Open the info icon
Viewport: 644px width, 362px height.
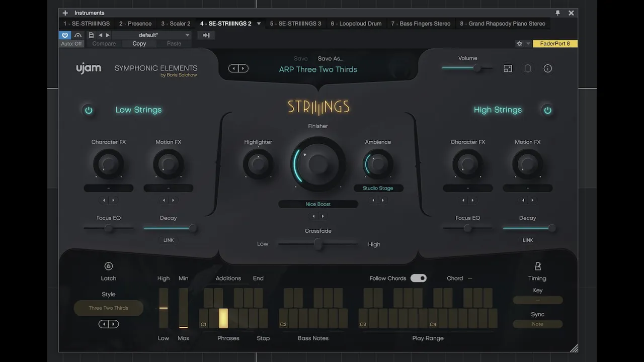548,68
